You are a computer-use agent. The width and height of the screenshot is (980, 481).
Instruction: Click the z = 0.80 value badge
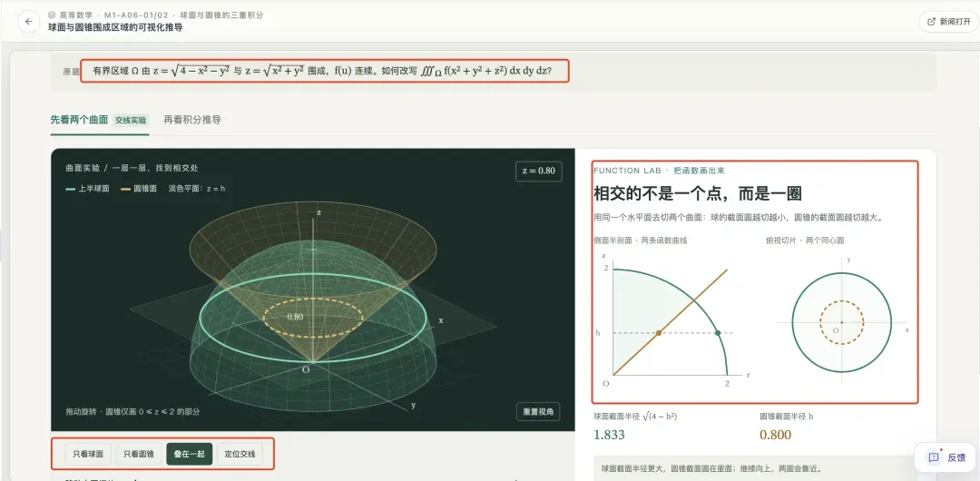[538, 171]
